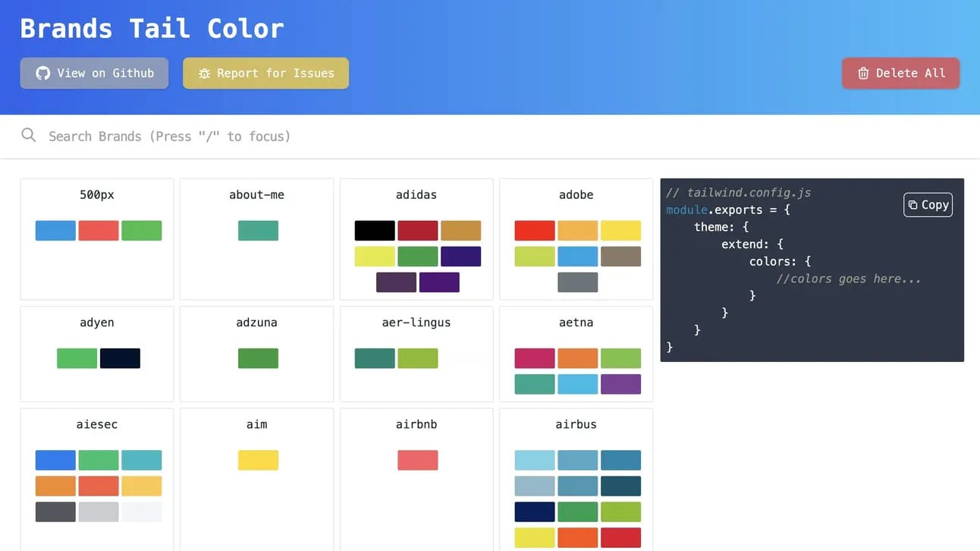
Task: Select the slate gray adobe swatch
Action: click(578, 282)
